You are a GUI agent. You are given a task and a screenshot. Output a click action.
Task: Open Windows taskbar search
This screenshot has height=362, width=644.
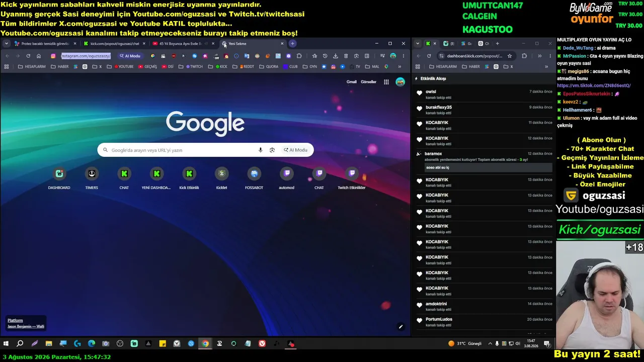tap(20, 344)
